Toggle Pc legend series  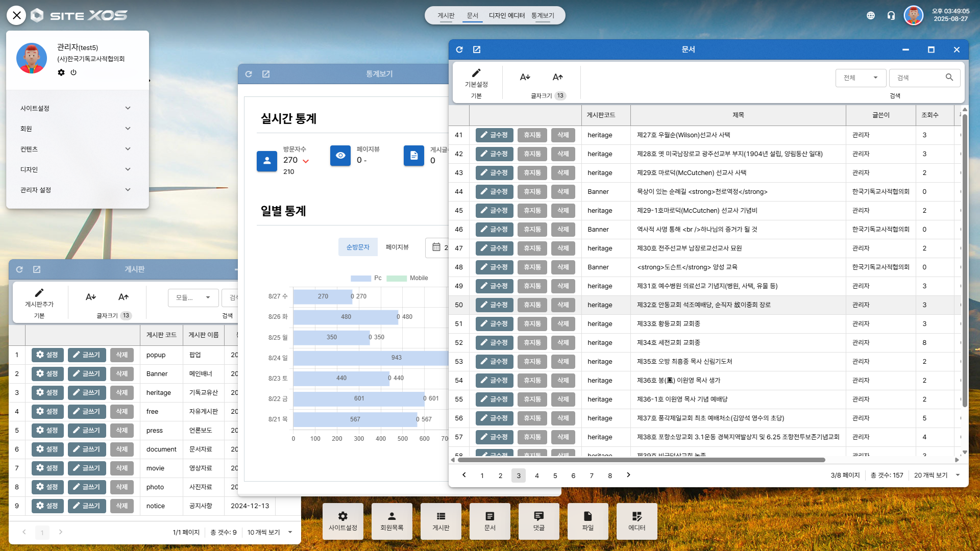[366, 278]
